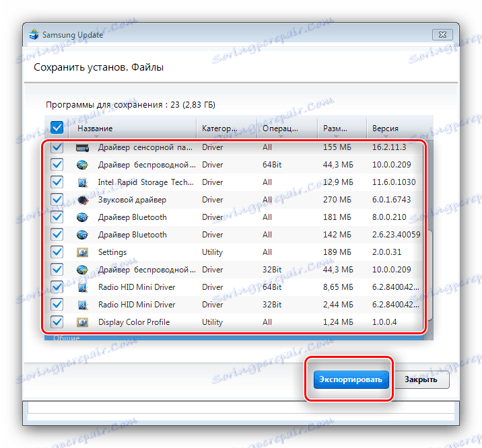The width and height of the screenshot is (482, 448).
Task: Click the Samsung Update title bar icon
Action: coord(34,34)
